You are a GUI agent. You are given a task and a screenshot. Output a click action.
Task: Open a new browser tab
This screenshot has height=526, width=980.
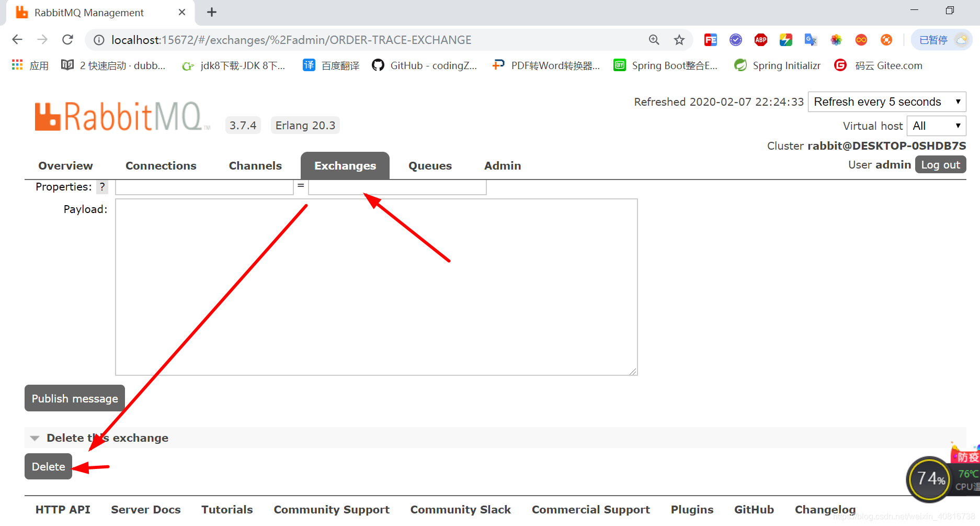click(212, 12)
